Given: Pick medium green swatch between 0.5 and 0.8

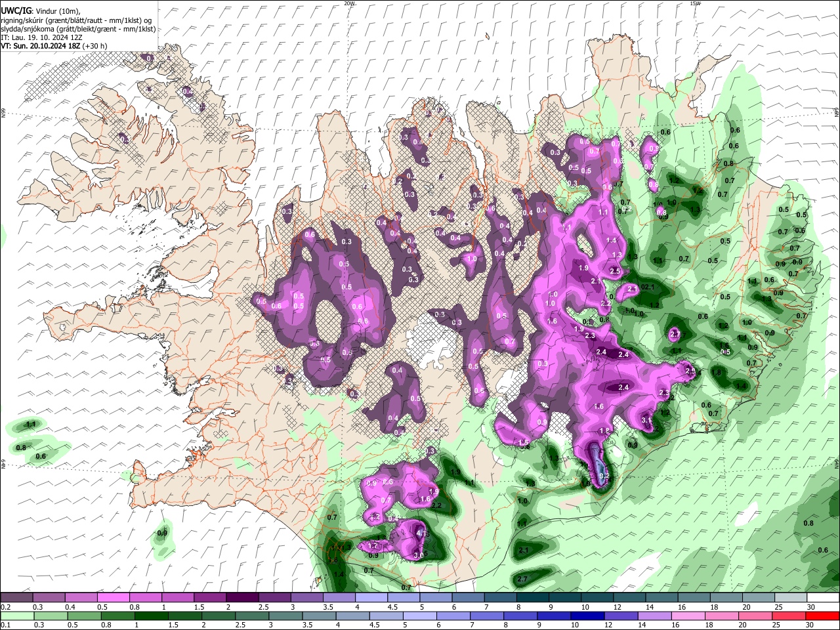Looking at the screenshot, I should pyautogui.click(x=84, y=616).
